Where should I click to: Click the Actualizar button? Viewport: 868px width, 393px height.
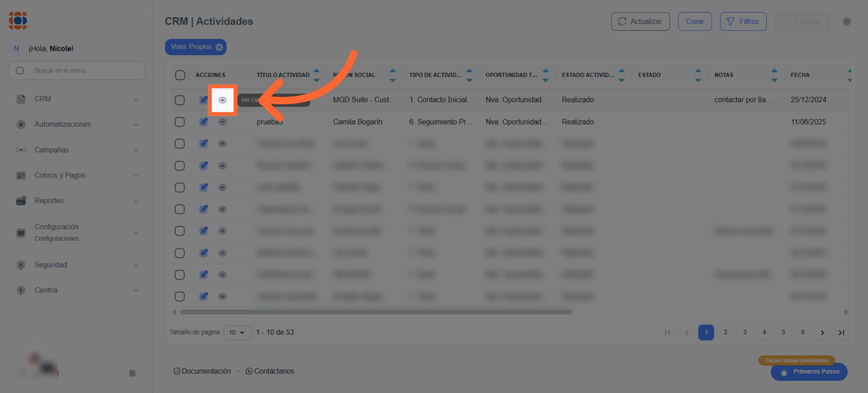click(x=640, y=22)
